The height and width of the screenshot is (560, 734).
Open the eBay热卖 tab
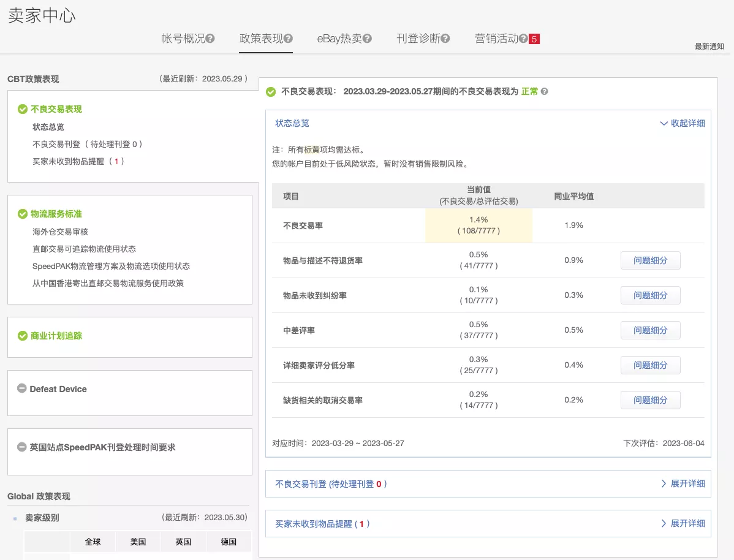pyautogui.click(x=338, y=37)
